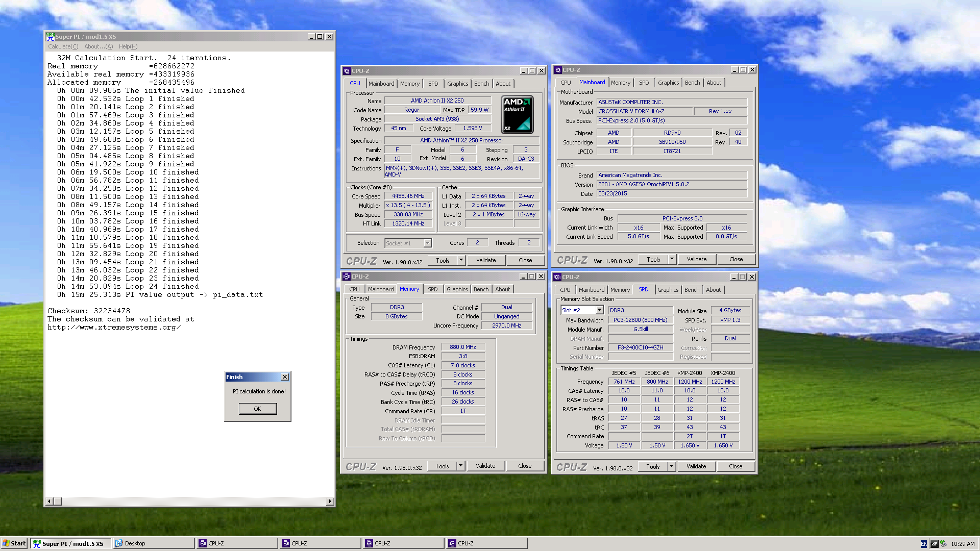The width and height of the screenshot is (980, 551).
Task: Open Bench tab in the SPD window
Action: pyautogui.click(x=692, y=290)
